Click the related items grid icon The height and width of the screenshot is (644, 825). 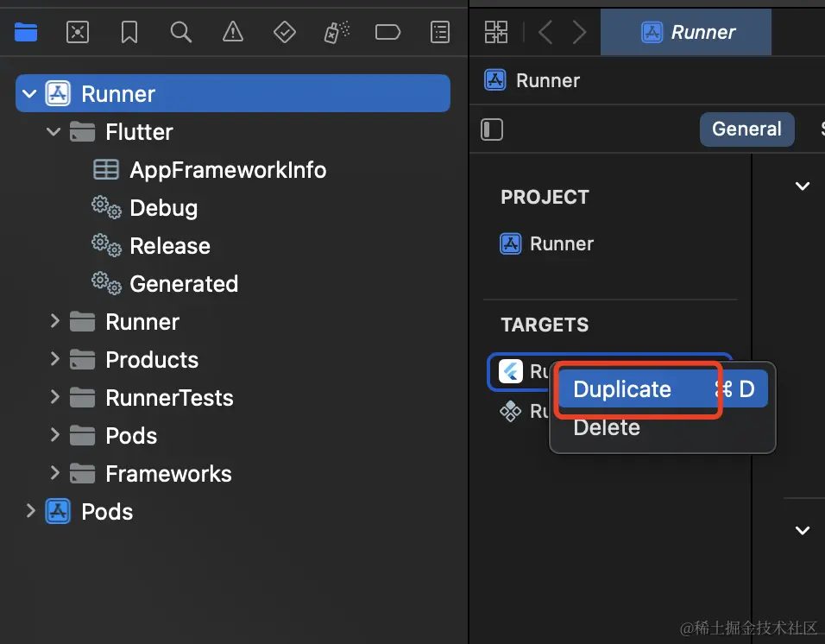click(x=495, y=32)
